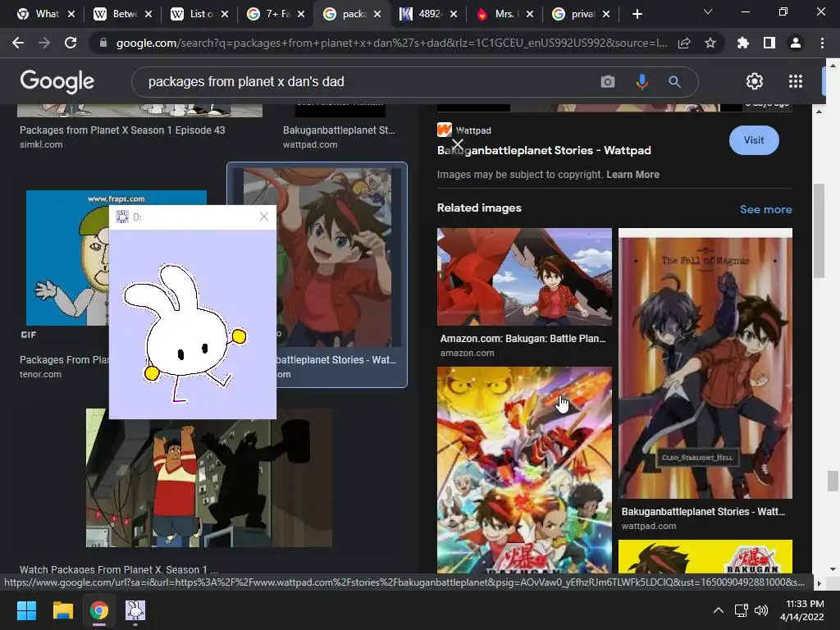Viewport: 840px width, 630px height.
Task: Click the 'Bakuganbattleplanet St...' result caption
Action: pyautogui.click(x=339, y=130)
